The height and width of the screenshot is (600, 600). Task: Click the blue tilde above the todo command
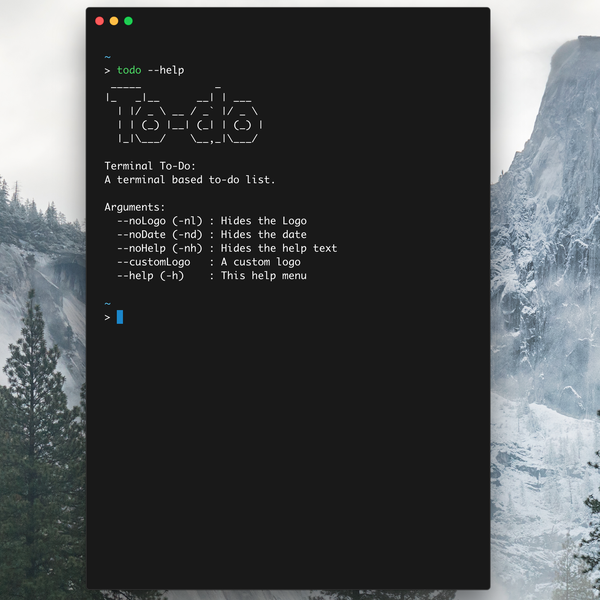point(108,57)
